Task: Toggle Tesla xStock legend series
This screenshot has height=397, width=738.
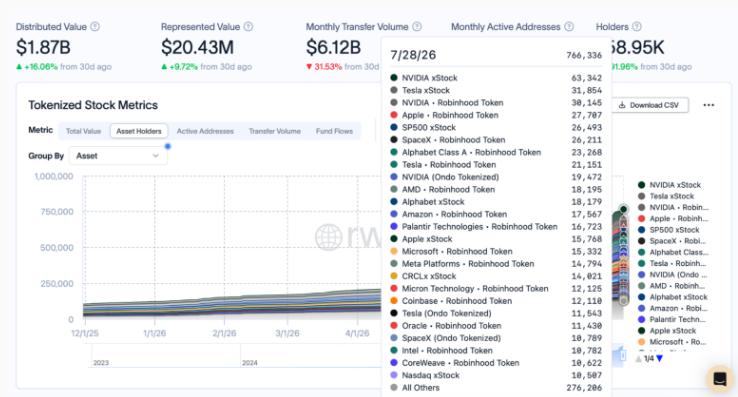Action: [666, 196]
